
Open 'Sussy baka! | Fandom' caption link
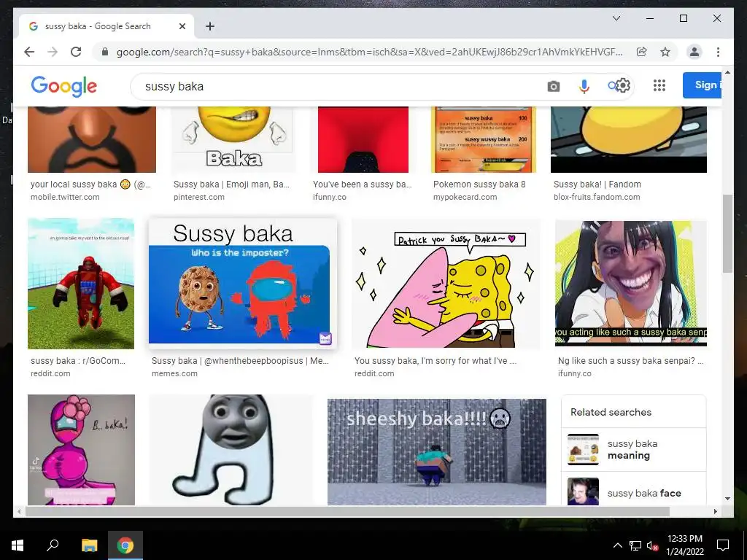click(x=597, y=184)
